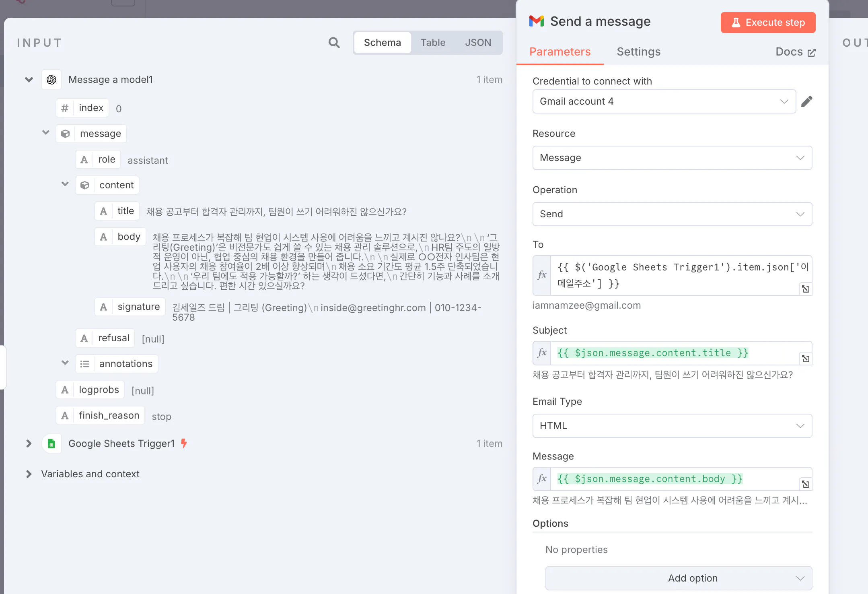The width and height of the screenshot is (868, 594).
Task: Click the Gmail logo in node header
Action: 537,21
